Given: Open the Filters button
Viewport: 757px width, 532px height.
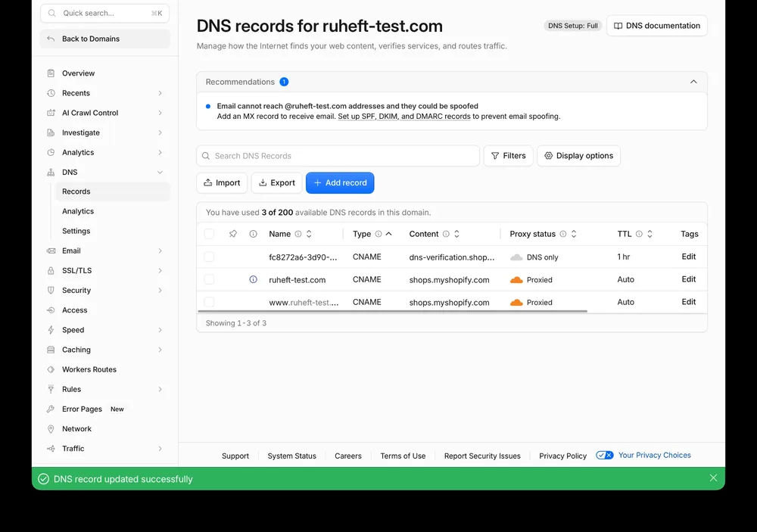Looking at the screenshot, I should coord(509,156).
